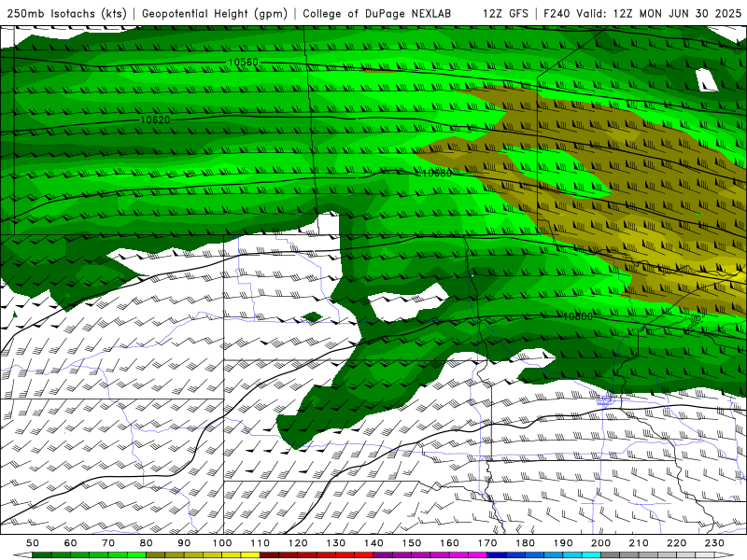Viewport: 747px width, 560px height.
Task: Click the 80 label on the color scale
Action: click(147, 543)
